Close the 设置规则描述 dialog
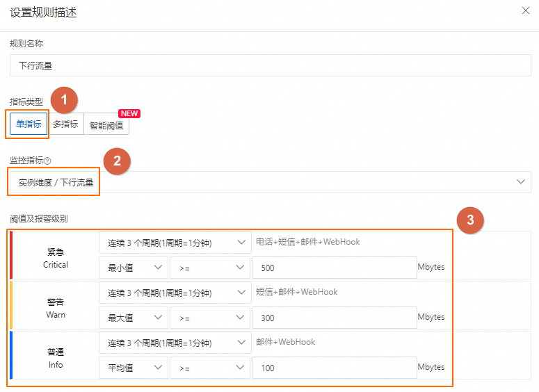The image size is (539, 392). [526, 10]
